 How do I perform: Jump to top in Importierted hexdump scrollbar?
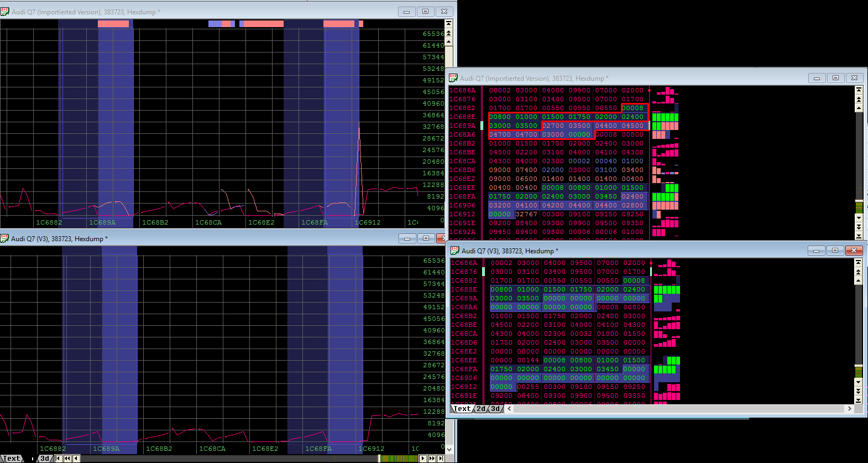point(859,90)
